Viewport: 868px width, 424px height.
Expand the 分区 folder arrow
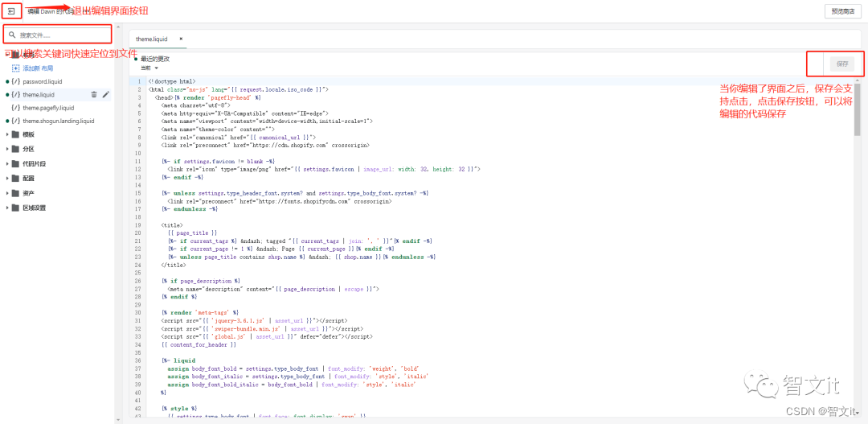coord(7,149)
